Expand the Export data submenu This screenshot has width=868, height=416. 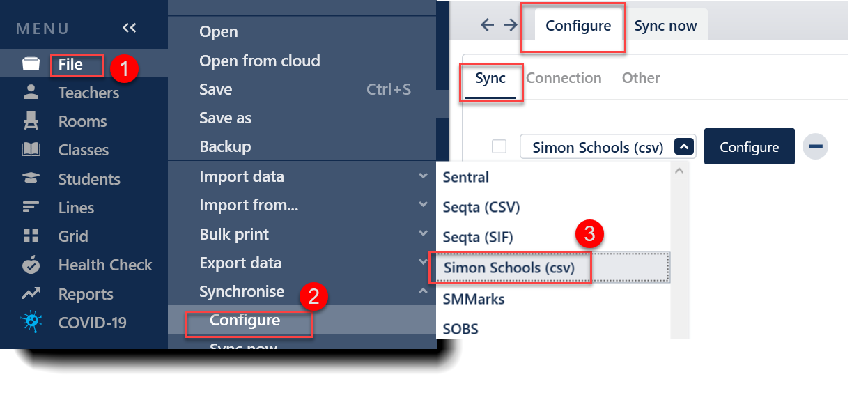click(423, 263)
